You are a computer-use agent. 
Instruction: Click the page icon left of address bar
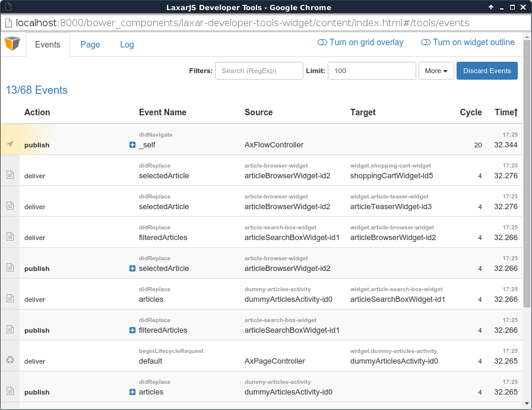(x=8, y=23)
